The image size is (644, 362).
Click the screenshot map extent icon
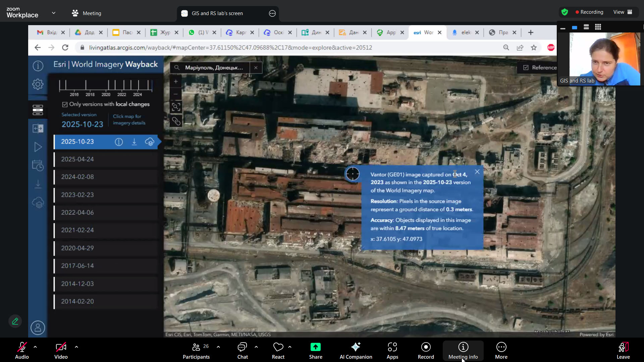tap(176, 107)
